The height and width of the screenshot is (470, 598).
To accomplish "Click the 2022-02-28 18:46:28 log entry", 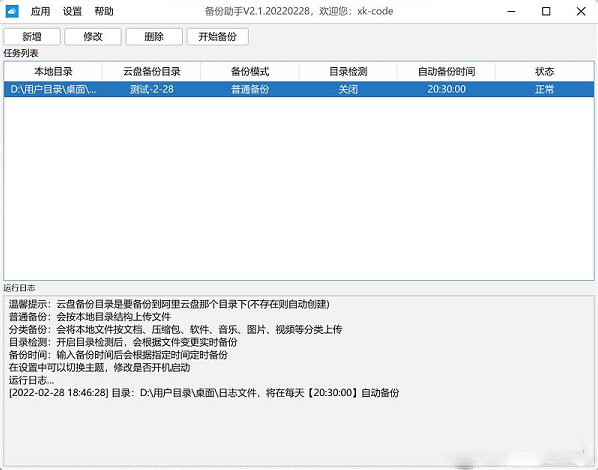I will click(x=204, y=393).
